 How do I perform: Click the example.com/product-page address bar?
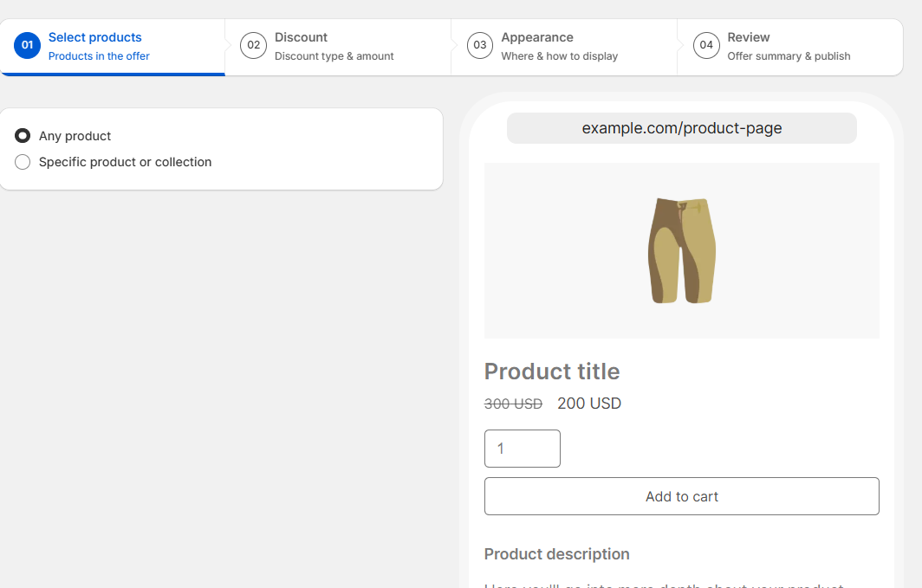click(x=681, y=128)
